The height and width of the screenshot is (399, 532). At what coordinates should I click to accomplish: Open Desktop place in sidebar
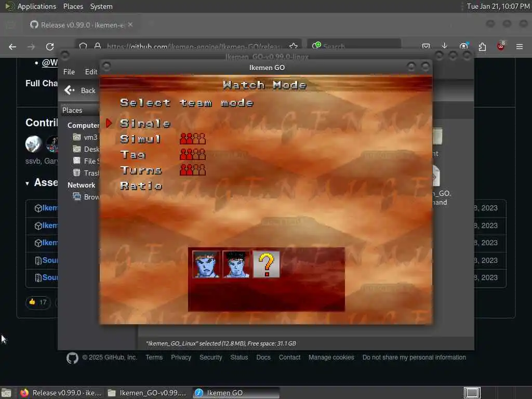click(86, 149)
